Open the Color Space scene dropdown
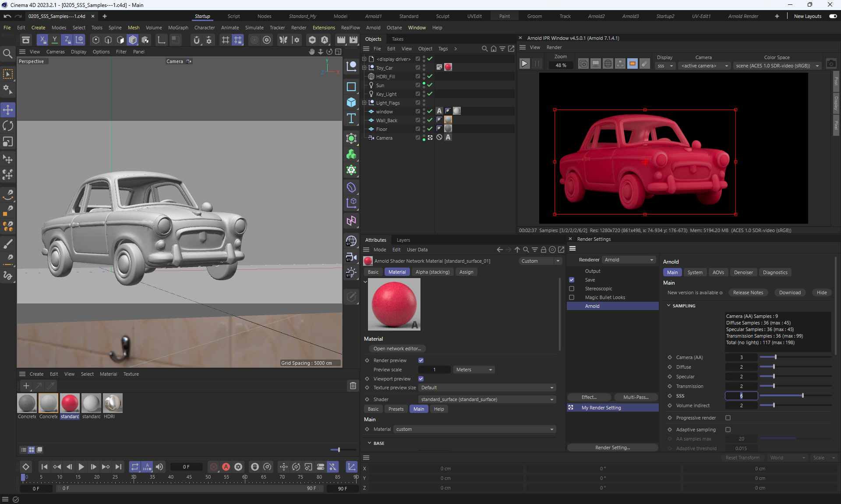 point(777,66)
